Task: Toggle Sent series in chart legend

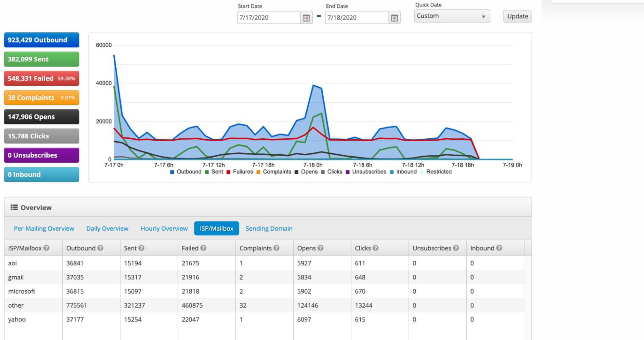Action: click(214, 172)
